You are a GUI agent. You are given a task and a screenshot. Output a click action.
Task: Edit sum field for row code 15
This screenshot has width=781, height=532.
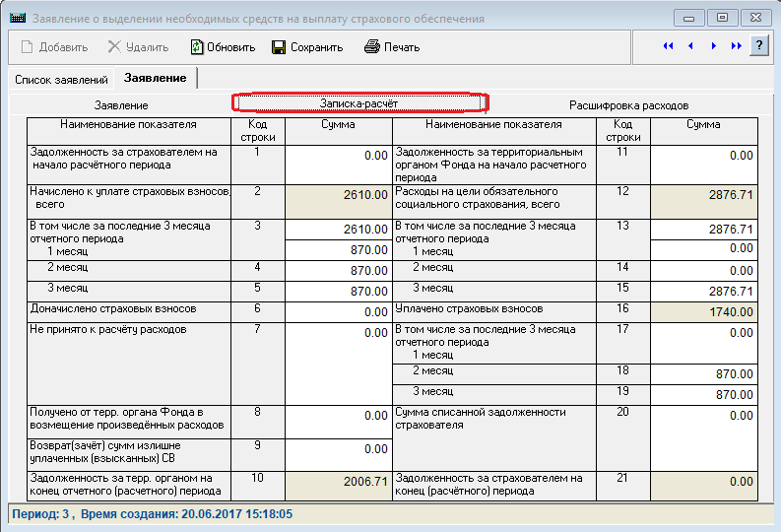pyautogui.click(x=704, y=291)
